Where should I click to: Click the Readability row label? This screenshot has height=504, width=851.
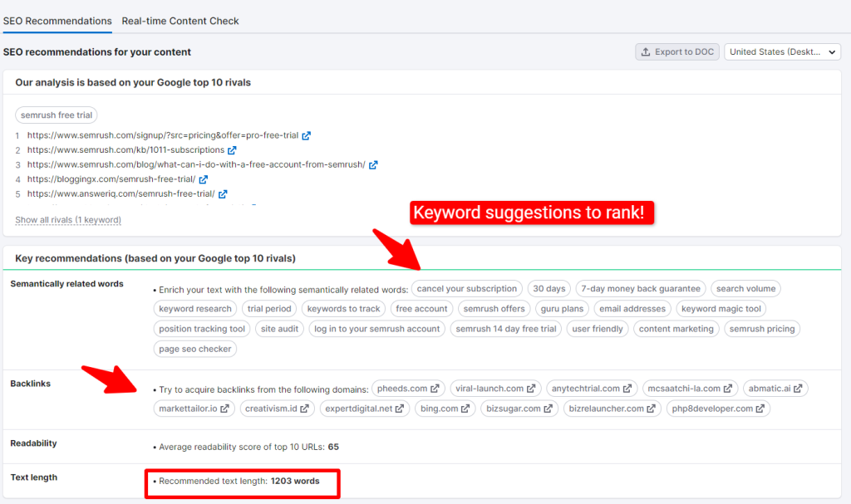point(33,443)
